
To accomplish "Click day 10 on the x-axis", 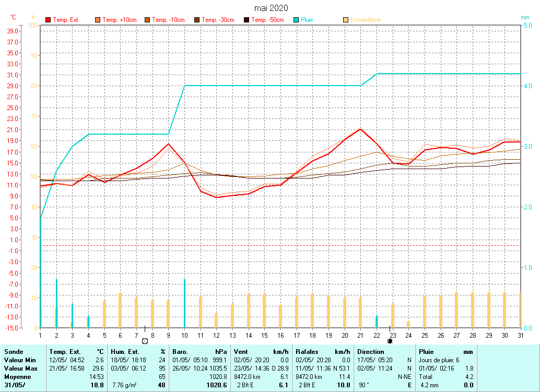I will [x=184, y=335].
